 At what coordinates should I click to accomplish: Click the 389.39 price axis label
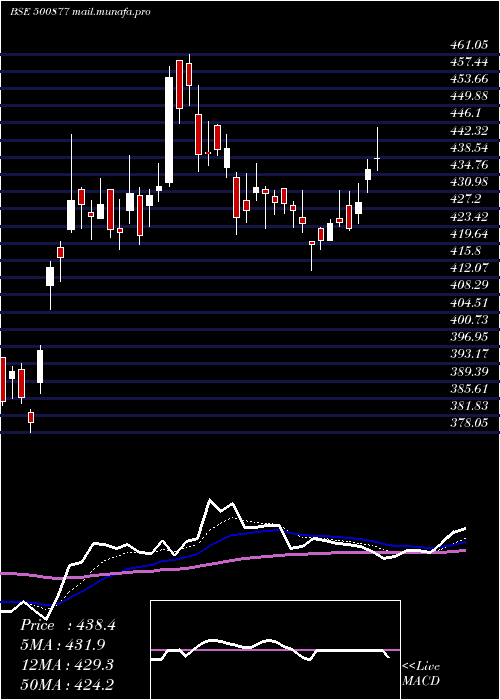pyautogui.click(x=469, y=371)
